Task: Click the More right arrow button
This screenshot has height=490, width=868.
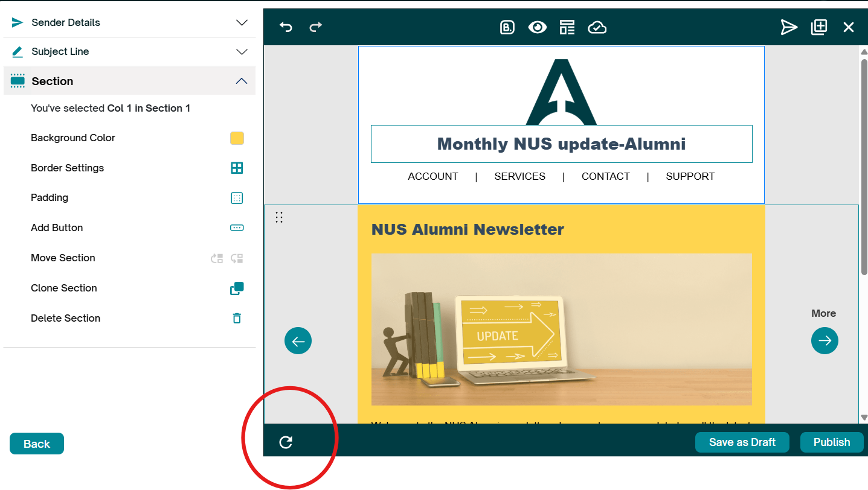Action: 825,341
